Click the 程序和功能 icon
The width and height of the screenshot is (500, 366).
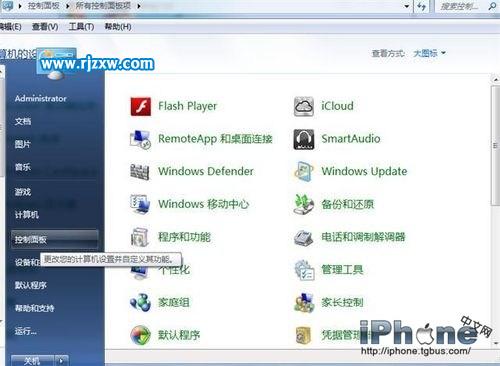(x=140, y=237)
